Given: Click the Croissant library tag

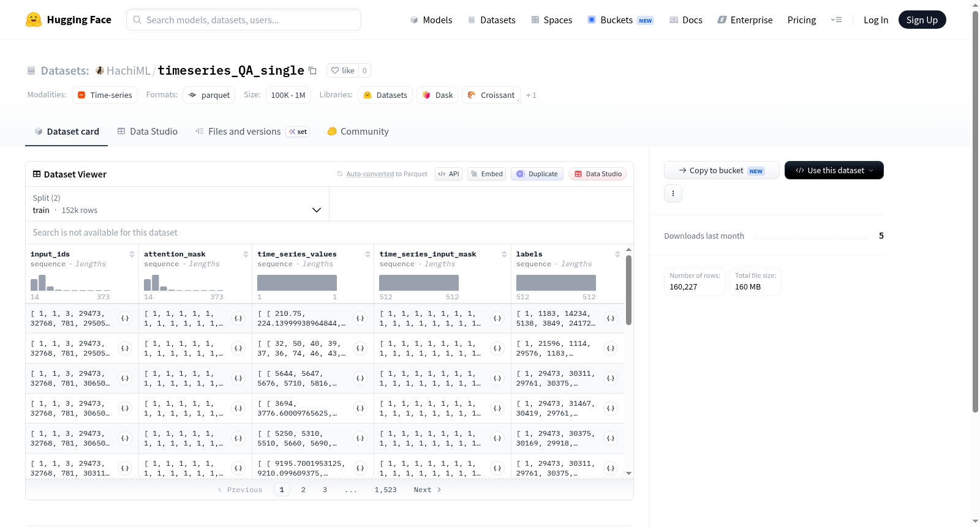Looking at the screenshot, I should pos(491,95).
